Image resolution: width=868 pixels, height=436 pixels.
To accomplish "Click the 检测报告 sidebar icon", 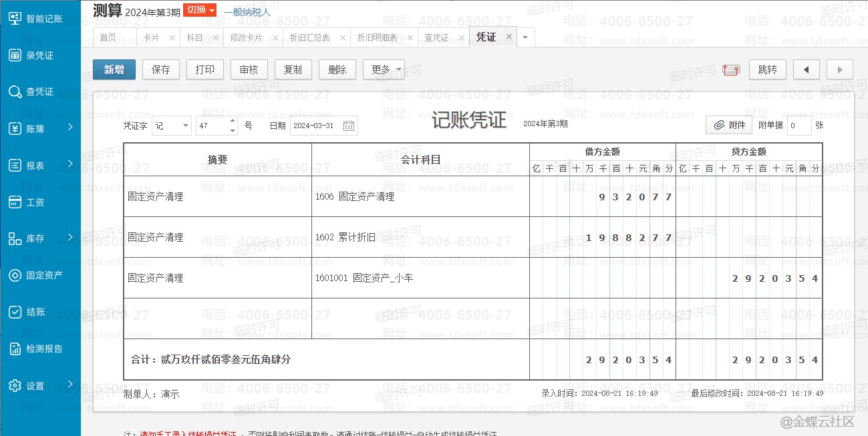I will pos(15,349).
